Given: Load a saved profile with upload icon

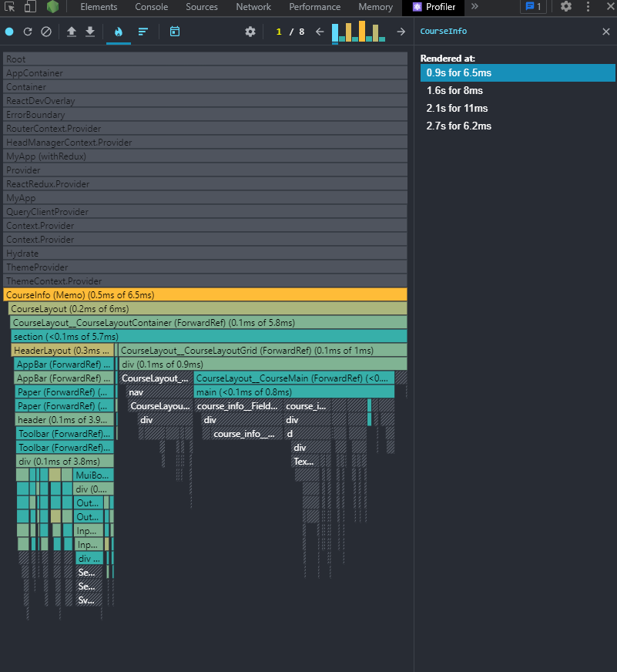Looking at the screenshot, I should click(72, 32).
